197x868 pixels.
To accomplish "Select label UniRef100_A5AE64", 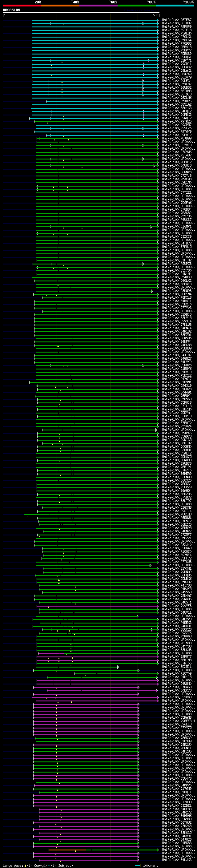I will [x=176, y=40].
